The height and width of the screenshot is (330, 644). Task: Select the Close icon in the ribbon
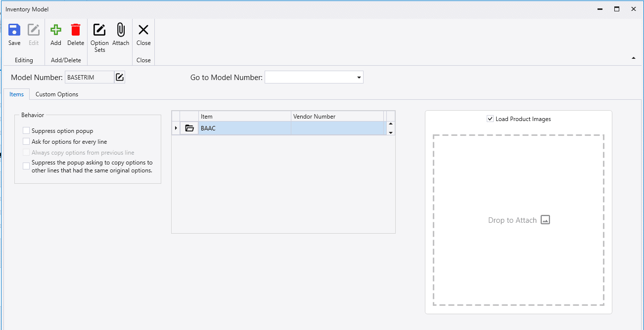pos(143,35)
